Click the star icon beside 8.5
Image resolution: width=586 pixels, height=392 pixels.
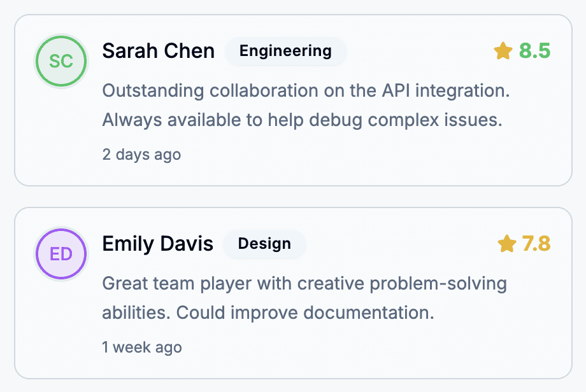coord(503,52)
